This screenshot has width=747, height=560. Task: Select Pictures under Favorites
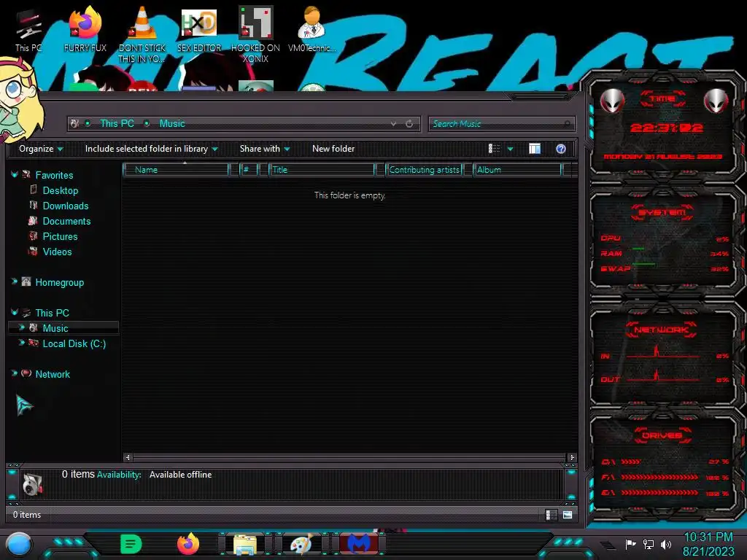60,236
